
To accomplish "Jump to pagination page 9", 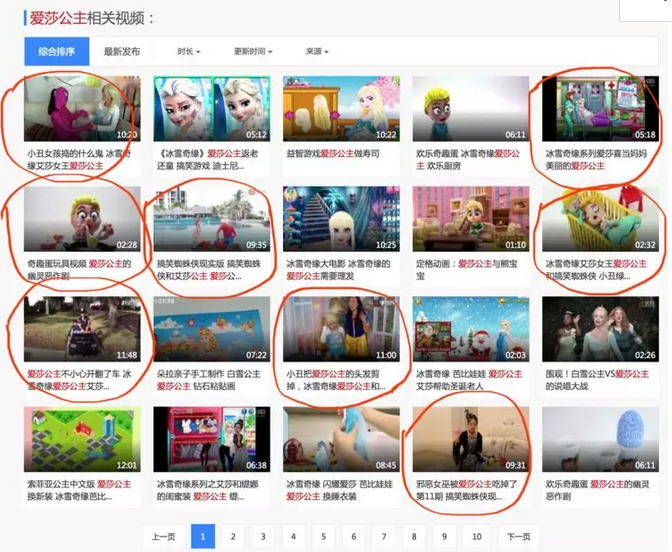I will 444,537.
